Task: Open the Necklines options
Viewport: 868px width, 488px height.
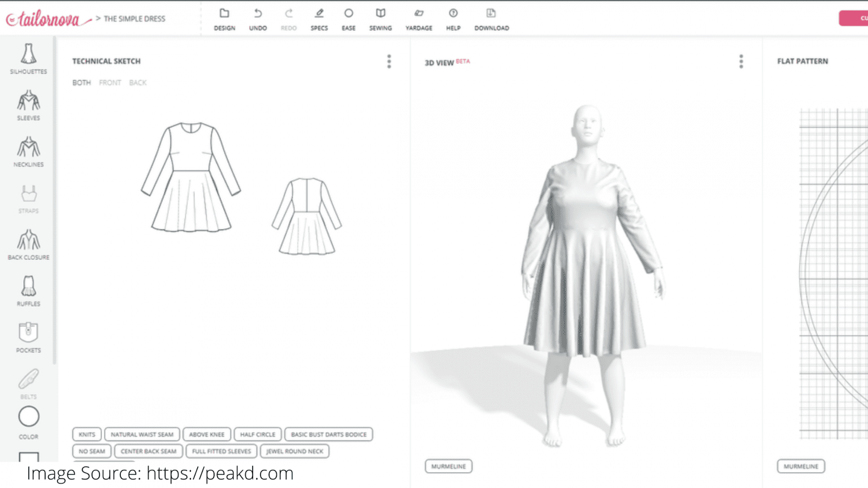Action: (28, 151)
